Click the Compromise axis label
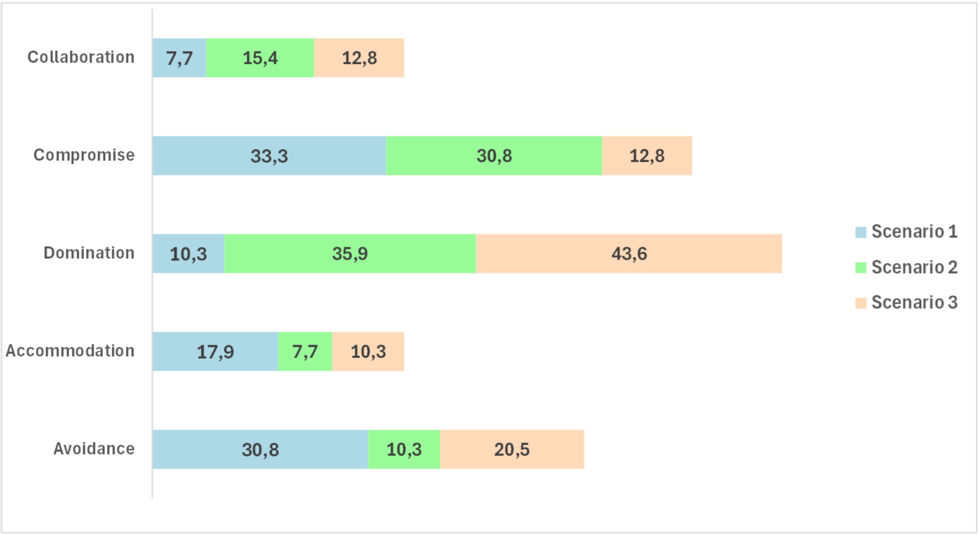 pos(84,155)
